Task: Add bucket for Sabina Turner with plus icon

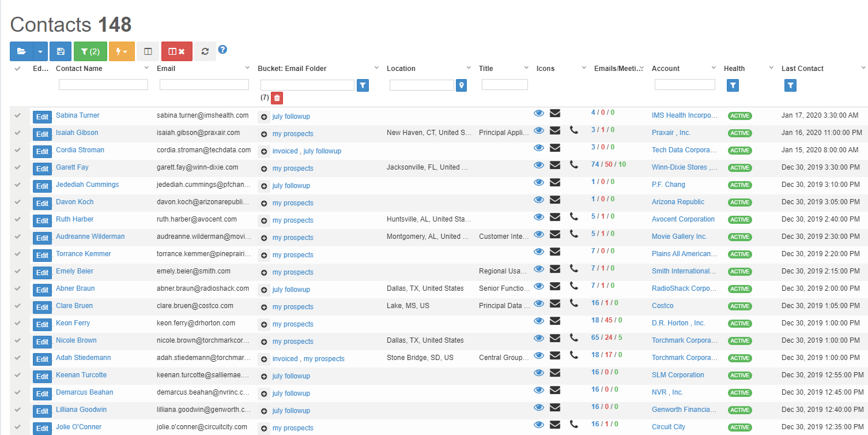Action: pyautogui.click(x=264, y=117)
